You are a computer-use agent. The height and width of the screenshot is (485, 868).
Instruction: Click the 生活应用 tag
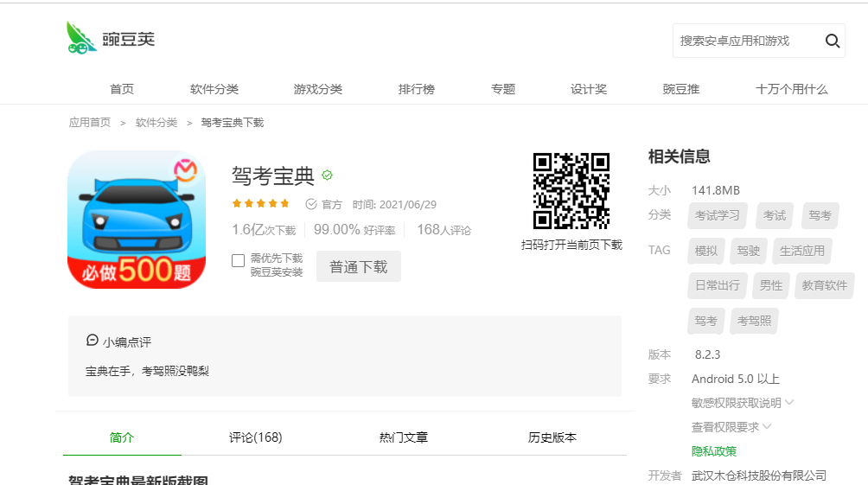802,251
